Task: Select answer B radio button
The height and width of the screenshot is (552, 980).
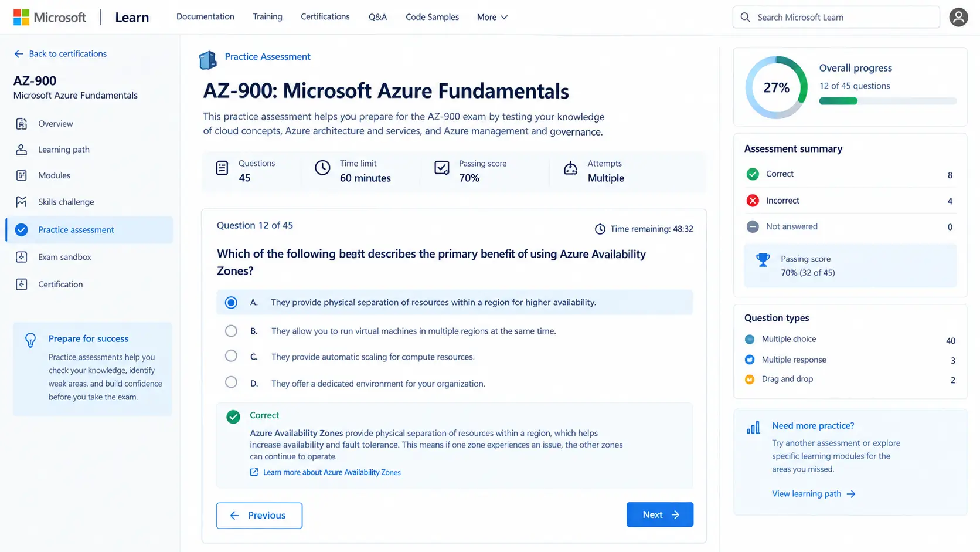Action: click(232, 331)
